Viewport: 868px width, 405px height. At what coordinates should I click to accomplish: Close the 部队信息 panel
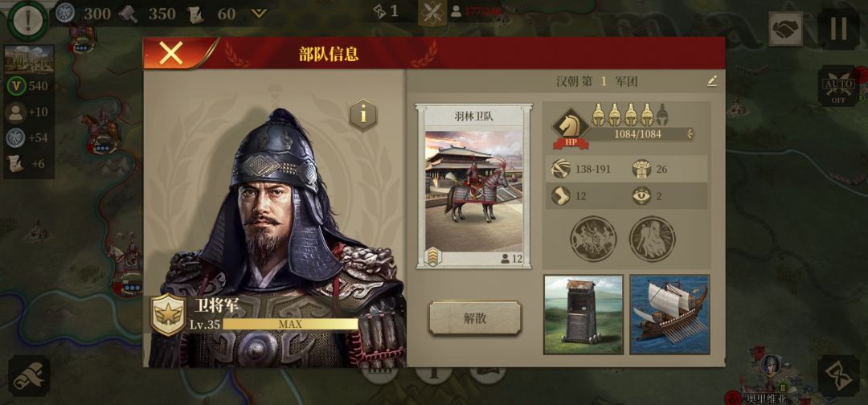[171, 53]
